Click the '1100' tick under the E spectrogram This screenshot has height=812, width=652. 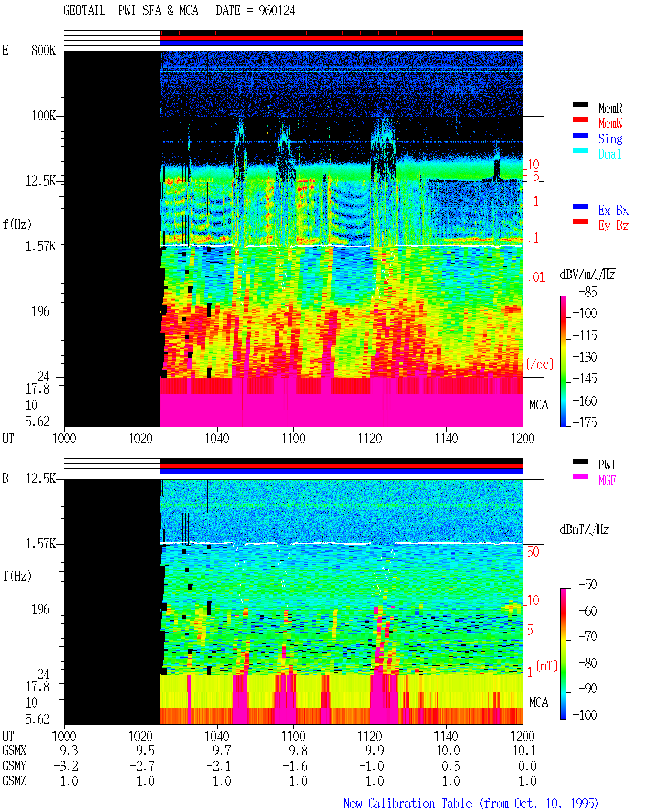click(293, 438)
